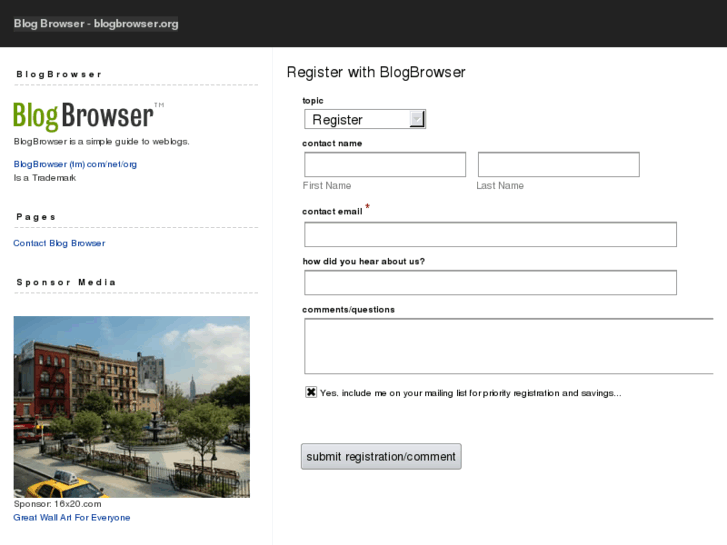Screen dimensions: 727x545
Task: Open the Contact Blog Browser page link
Action: [59, 243]
